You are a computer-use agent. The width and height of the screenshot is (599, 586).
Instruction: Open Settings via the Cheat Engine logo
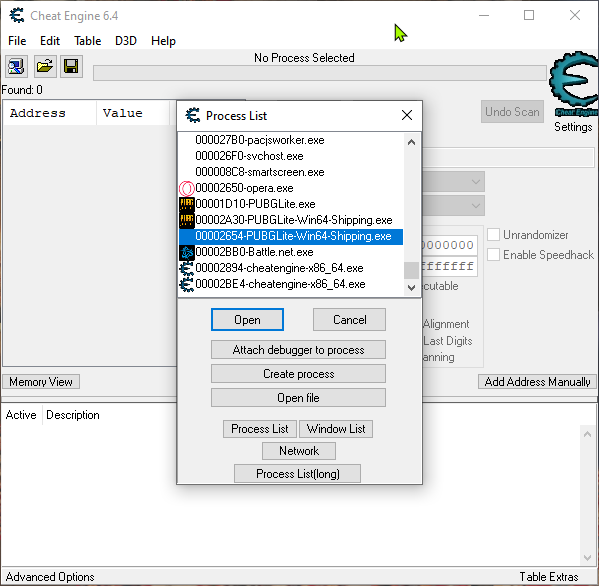(x=574, y=83)
